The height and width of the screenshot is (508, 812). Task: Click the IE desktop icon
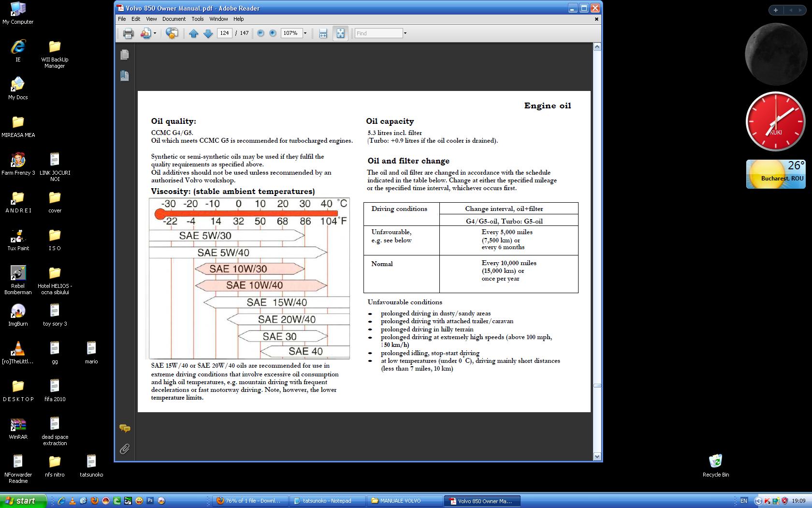(x=18, y=50)
